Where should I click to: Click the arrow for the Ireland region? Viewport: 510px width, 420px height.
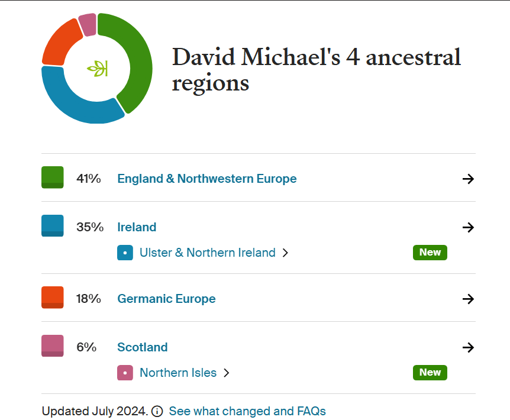468,227
